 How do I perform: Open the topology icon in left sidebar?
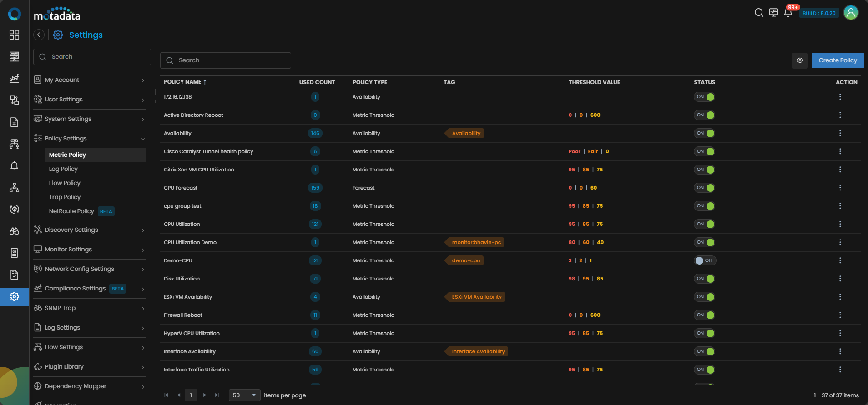pos(15,188)
